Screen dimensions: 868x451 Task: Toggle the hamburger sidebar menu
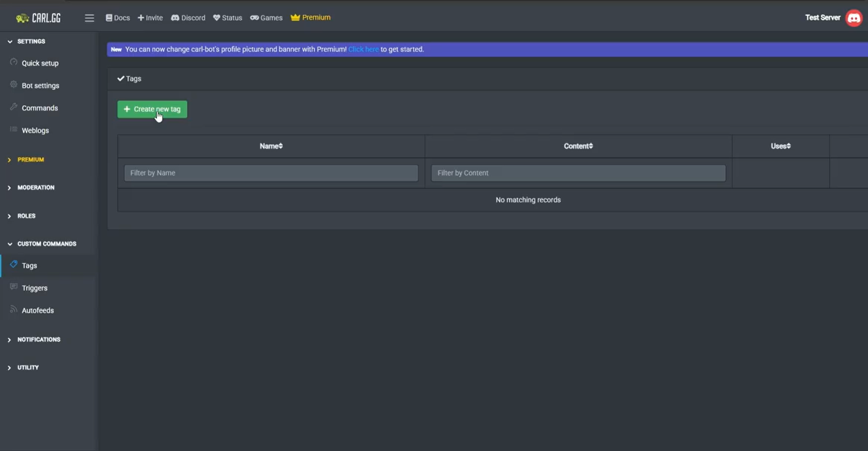pos(89,18)
